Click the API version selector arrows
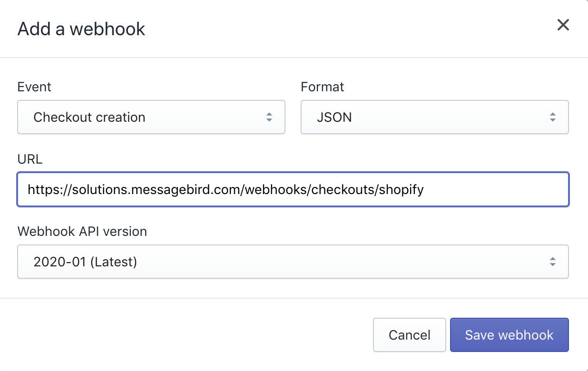588x371 pixels. (552, 262)
